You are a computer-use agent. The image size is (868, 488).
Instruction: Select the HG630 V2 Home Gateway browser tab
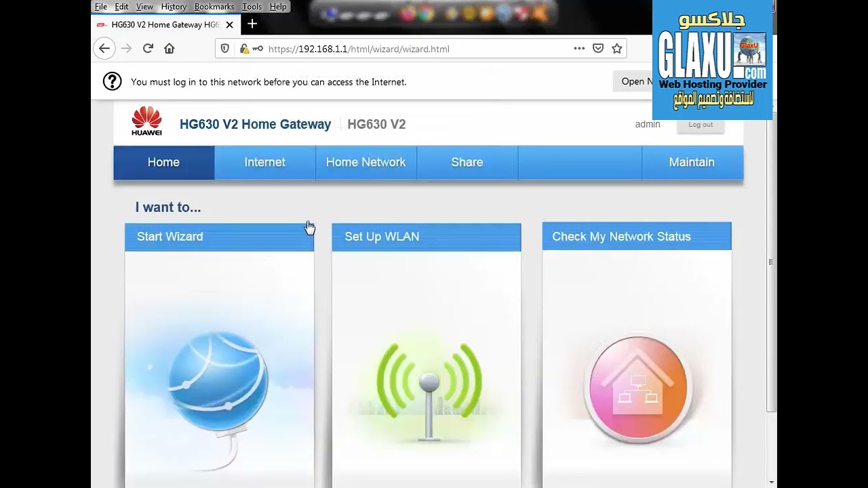165,24
